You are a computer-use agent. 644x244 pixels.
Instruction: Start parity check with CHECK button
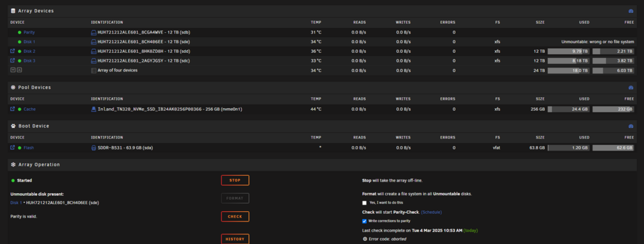tap(235, 216)
